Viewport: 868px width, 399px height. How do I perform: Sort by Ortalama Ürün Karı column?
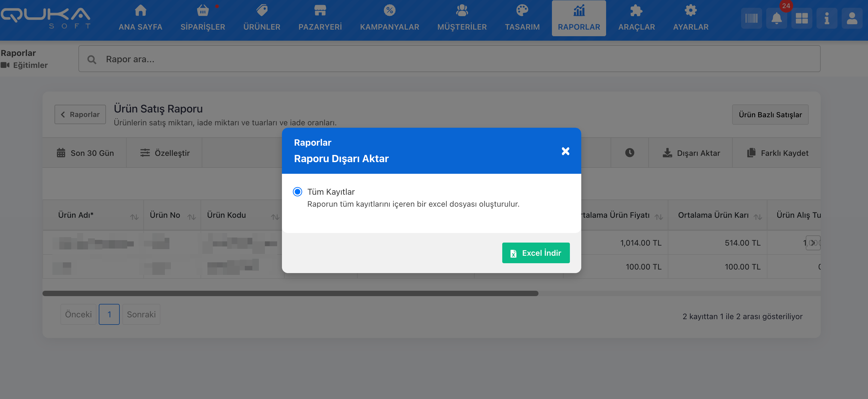[758, 217]
